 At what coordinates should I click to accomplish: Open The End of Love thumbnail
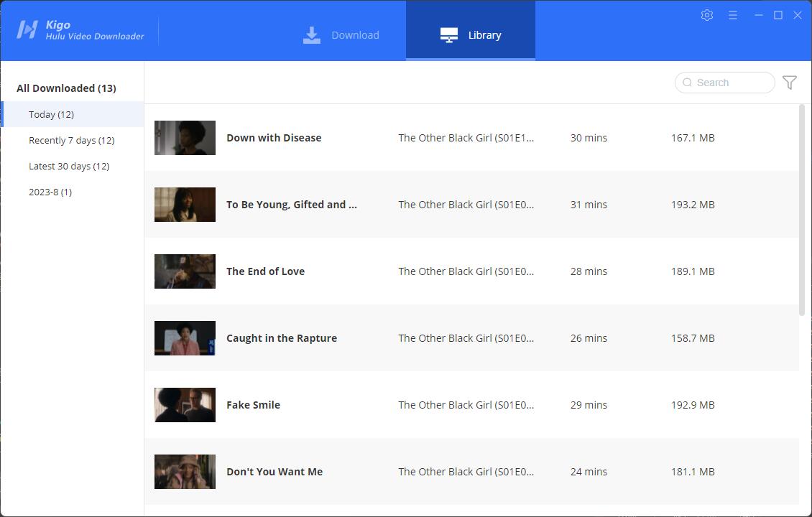click(x=185, y=271)
